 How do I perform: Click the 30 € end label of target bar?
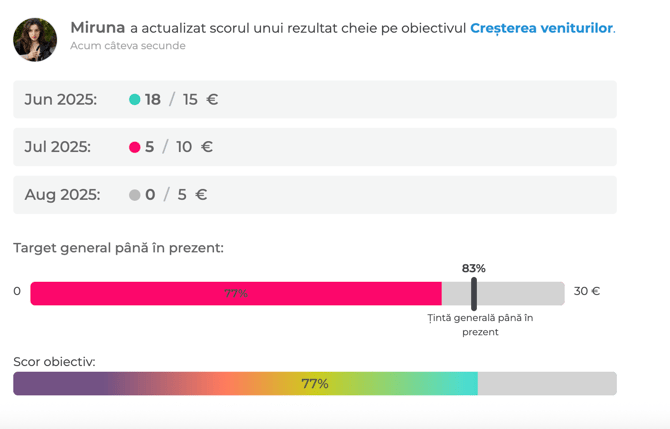[x=587, y=291]
